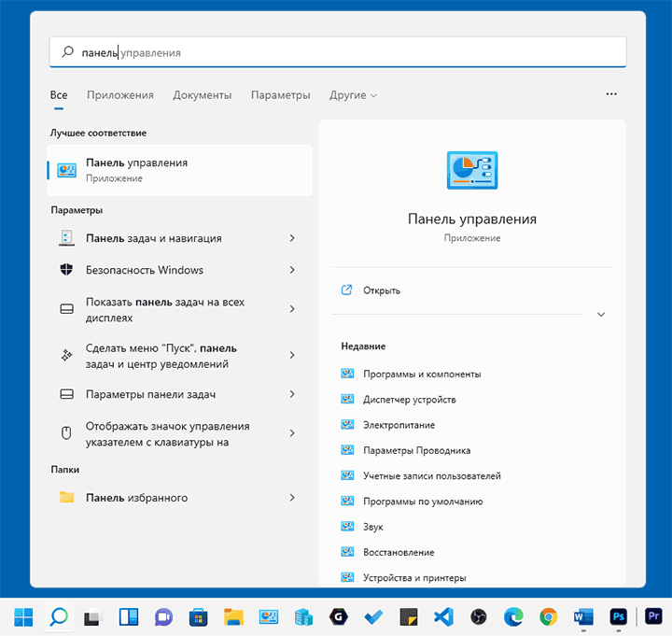Open recent item Звук
Viewport: 672px width, 636px height.
(372, 527)
